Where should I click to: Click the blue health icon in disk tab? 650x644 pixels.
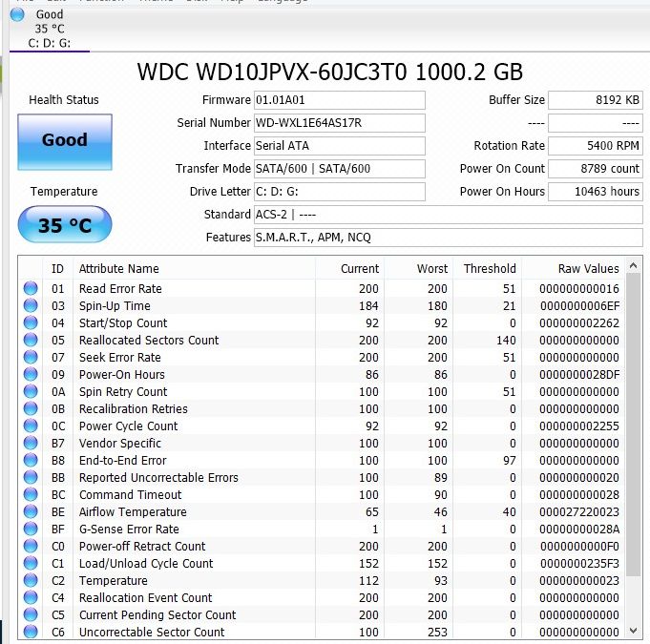[17, 14]
